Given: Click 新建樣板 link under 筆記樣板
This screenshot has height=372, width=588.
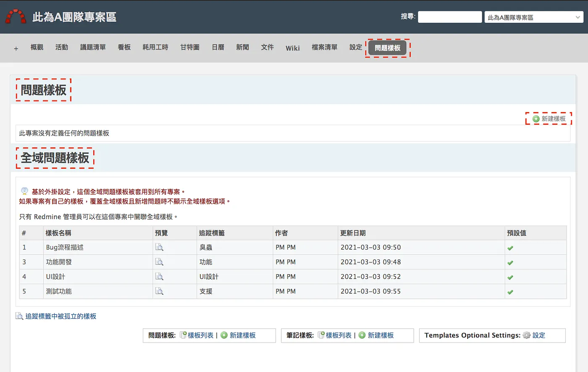Looking at the screenshot, I should point(381,335).
